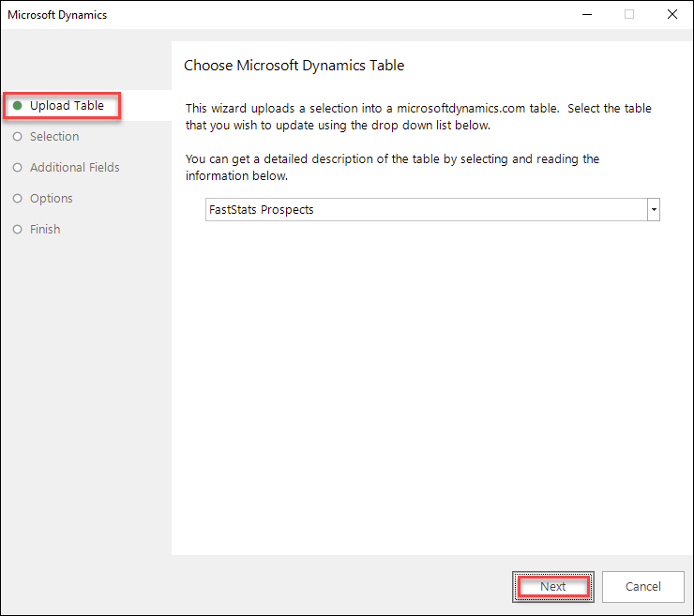Minimize the Microsoft Dynamics window
The height and width of the screenshot is (616, 694).
(x=587, y=14)
